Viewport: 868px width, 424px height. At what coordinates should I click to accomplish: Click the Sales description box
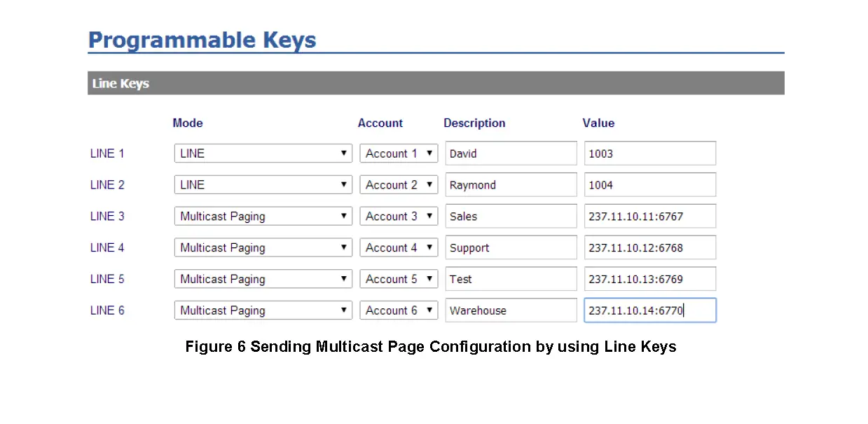(511, 216)
